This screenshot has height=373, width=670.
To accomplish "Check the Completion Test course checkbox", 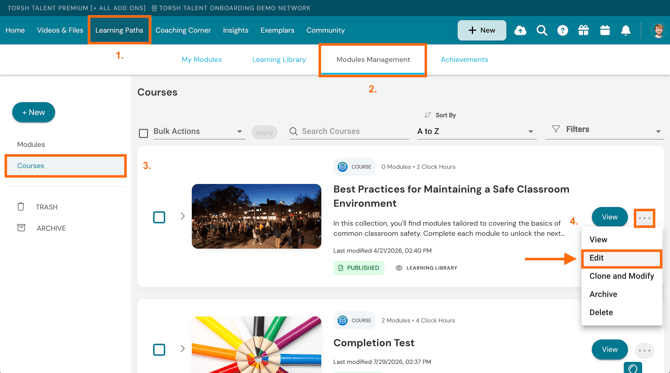I will [x=159, y=350].
